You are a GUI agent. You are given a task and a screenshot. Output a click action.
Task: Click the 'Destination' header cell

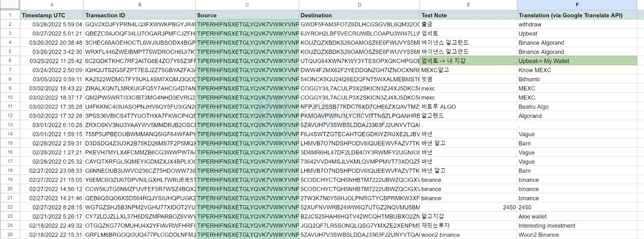point(359,15)
